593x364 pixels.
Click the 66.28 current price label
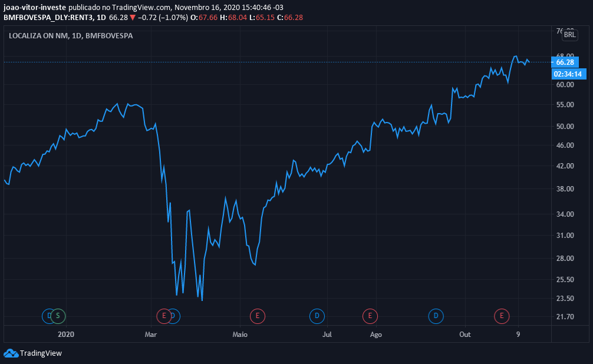[565, 62]
